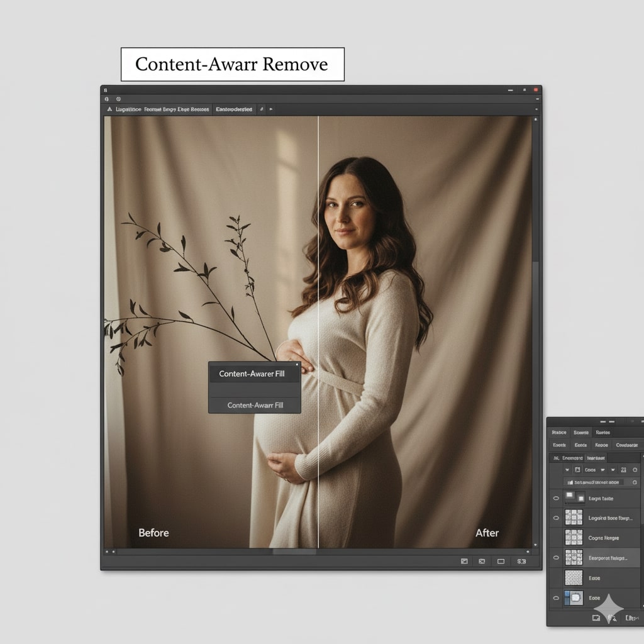Viewport: 644px width, 644px height.
Task: Click the second image icon in the status bar
Action: click(482, 561)
